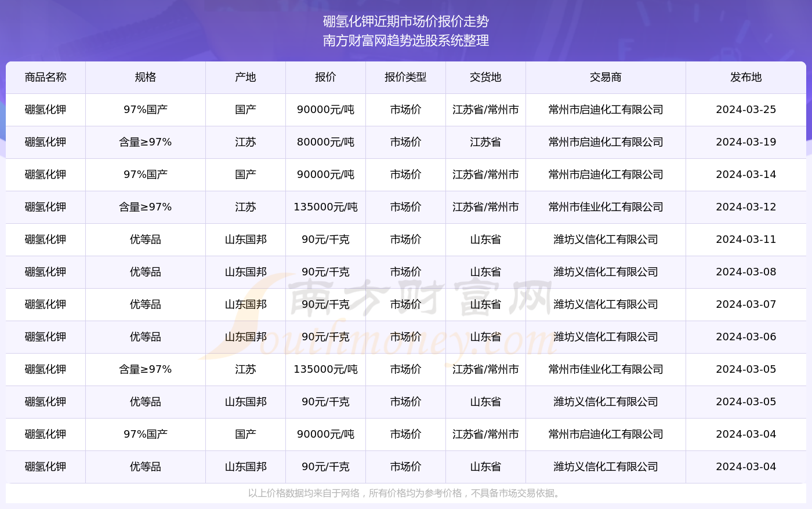
Task: Click 135000元/吨 in the 2024-03-12 row
Action: [325, 207]
